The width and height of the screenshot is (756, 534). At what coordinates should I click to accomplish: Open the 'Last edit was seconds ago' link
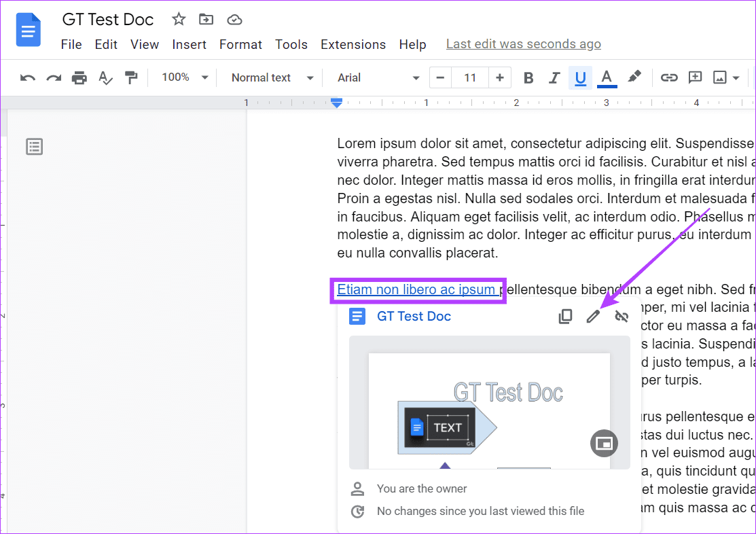(523, 44)
